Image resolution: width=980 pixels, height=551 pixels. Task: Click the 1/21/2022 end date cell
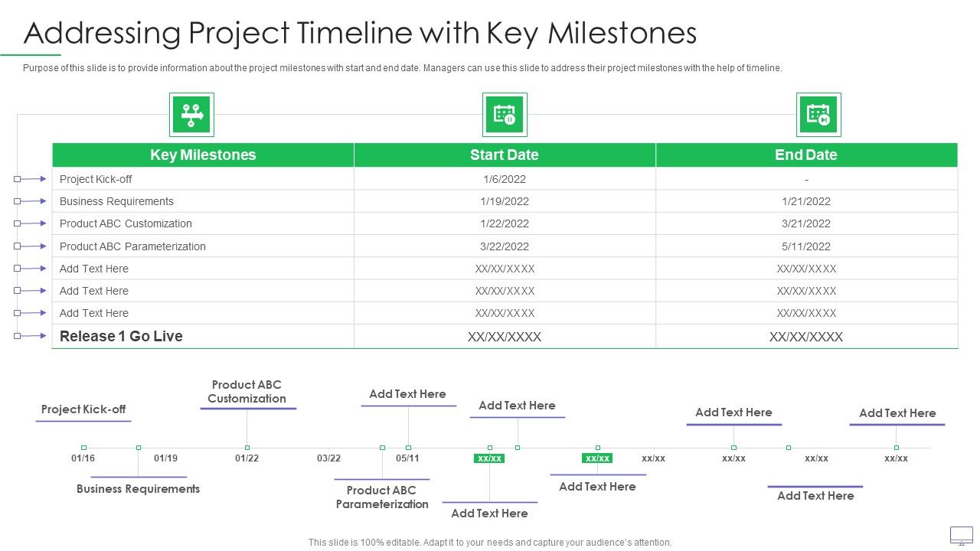tap(806, 201)
